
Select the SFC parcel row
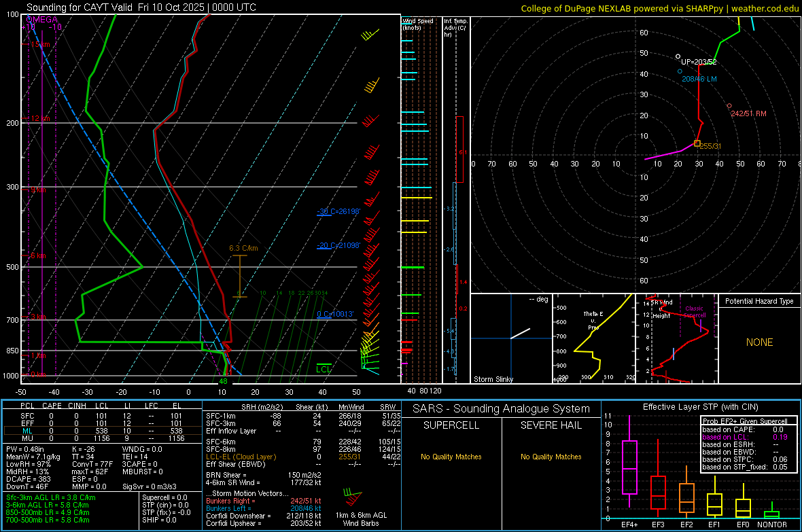[x=102, y=416]
